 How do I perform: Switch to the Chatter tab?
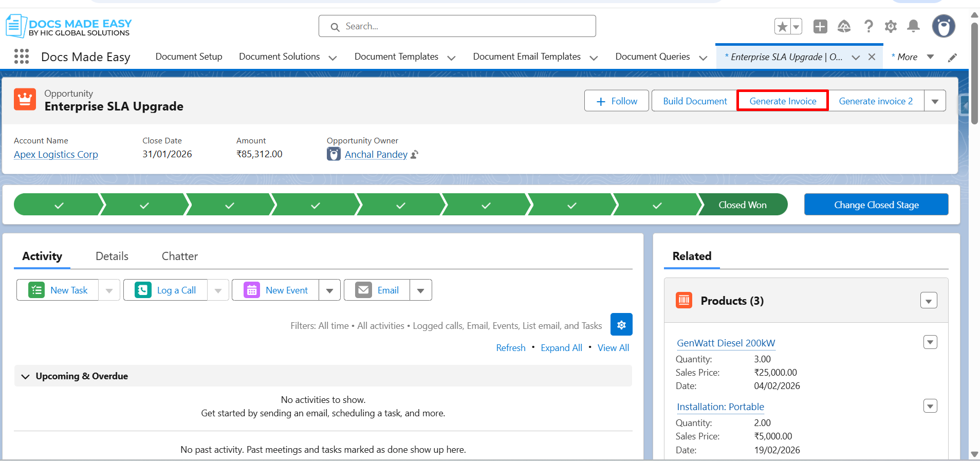(180, 256)
